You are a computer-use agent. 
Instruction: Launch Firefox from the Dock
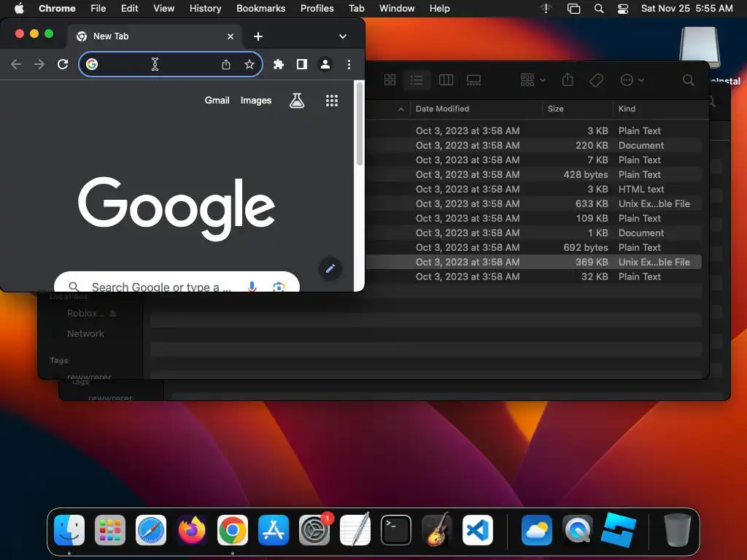pos(192,530)
